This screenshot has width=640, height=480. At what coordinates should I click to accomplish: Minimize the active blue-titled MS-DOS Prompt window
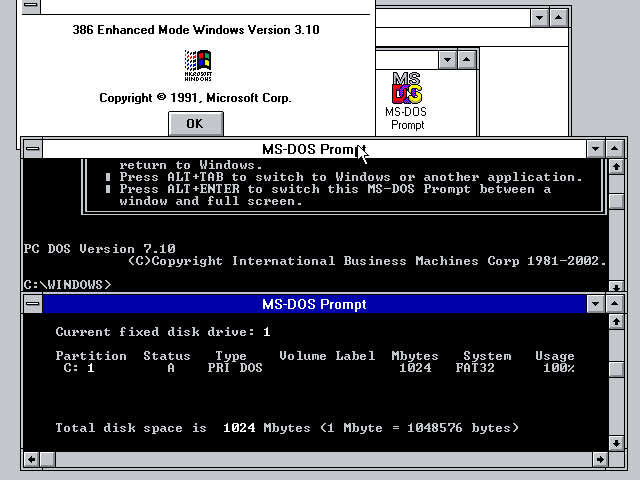596,304
